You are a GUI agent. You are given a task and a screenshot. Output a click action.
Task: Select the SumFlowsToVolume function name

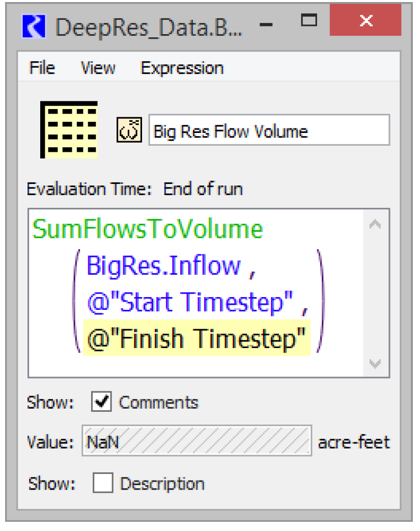(148, 229)
